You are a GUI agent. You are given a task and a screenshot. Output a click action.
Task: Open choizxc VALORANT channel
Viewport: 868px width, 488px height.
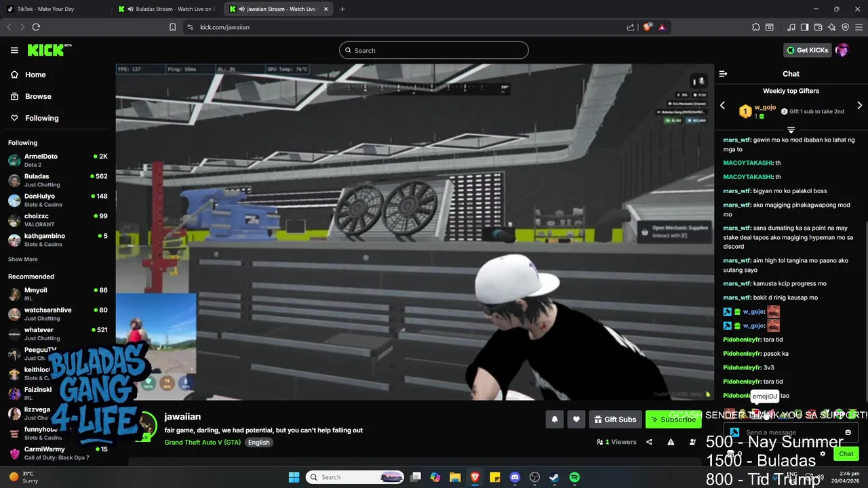coord(58,220)
